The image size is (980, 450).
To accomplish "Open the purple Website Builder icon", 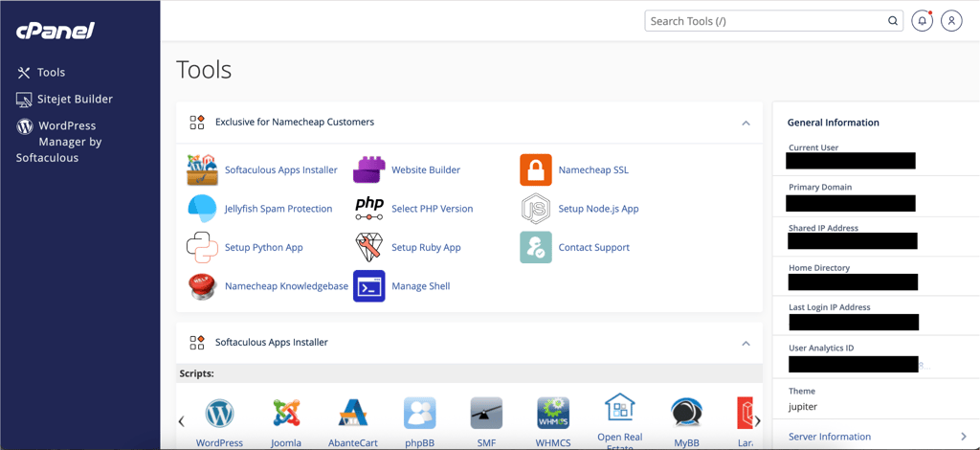I will (368, 169).
